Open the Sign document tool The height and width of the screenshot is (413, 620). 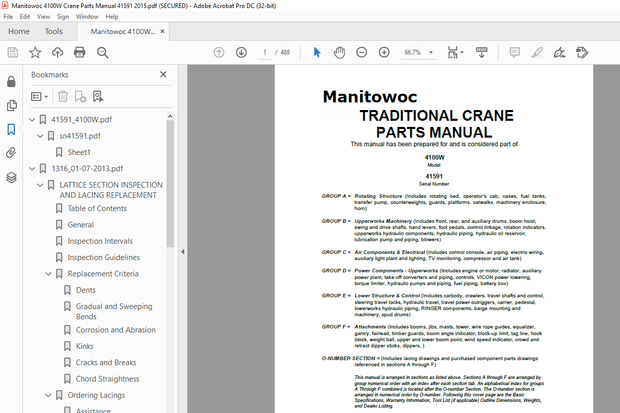point(559,52)
